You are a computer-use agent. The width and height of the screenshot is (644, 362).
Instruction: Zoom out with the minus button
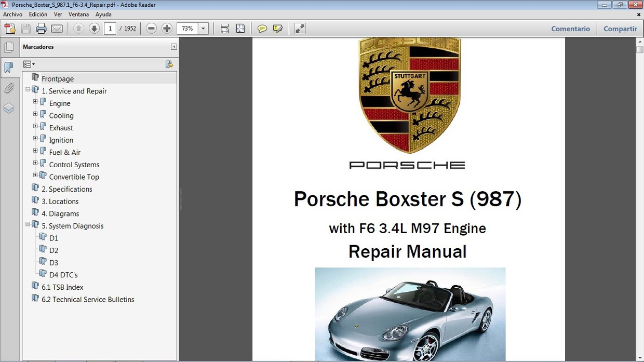[151, 29]
